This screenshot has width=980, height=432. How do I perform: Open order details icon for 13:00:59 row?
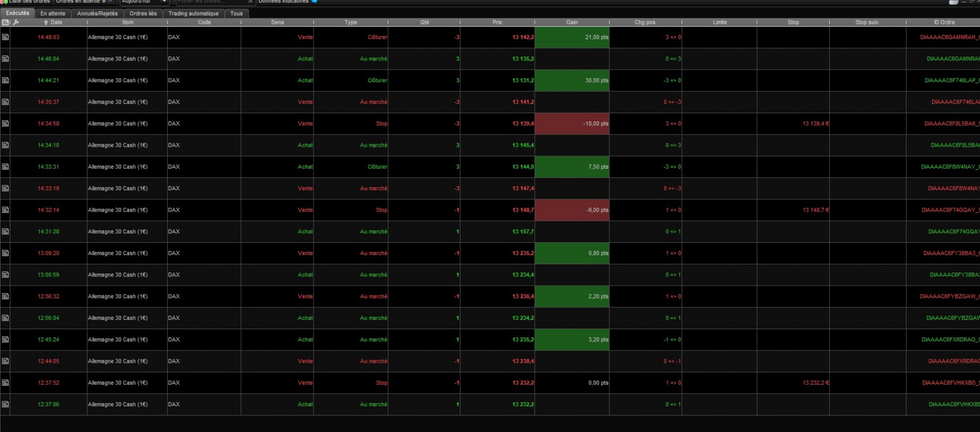(x=5, y=275)
